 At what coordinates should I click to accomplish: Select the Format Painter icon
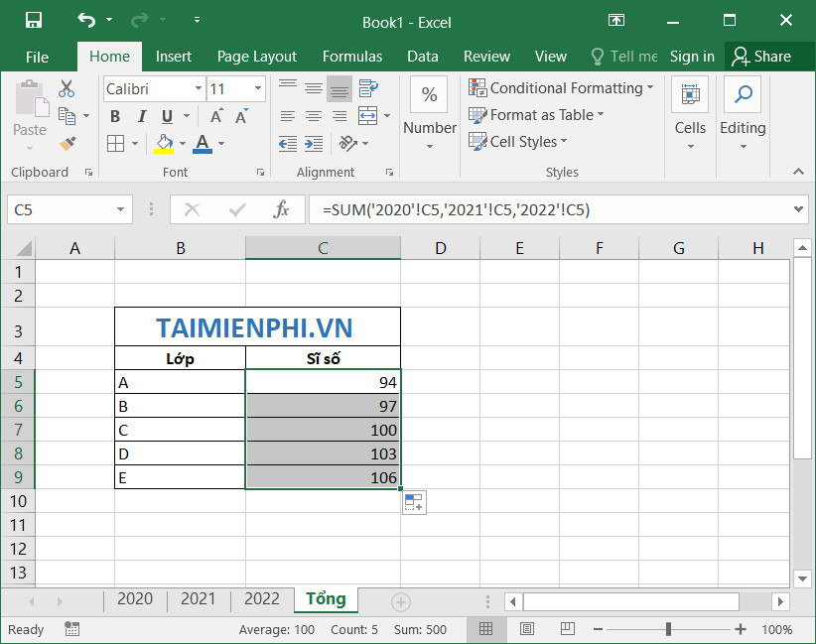[66, 146]
